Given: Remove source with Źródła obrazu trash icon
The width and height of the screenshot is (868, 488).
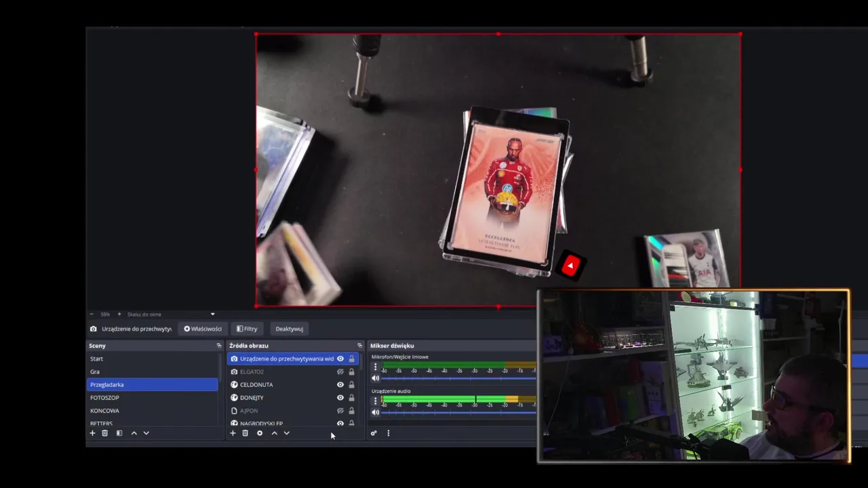Looking at the screenshot, I should [x=245, y=433].
